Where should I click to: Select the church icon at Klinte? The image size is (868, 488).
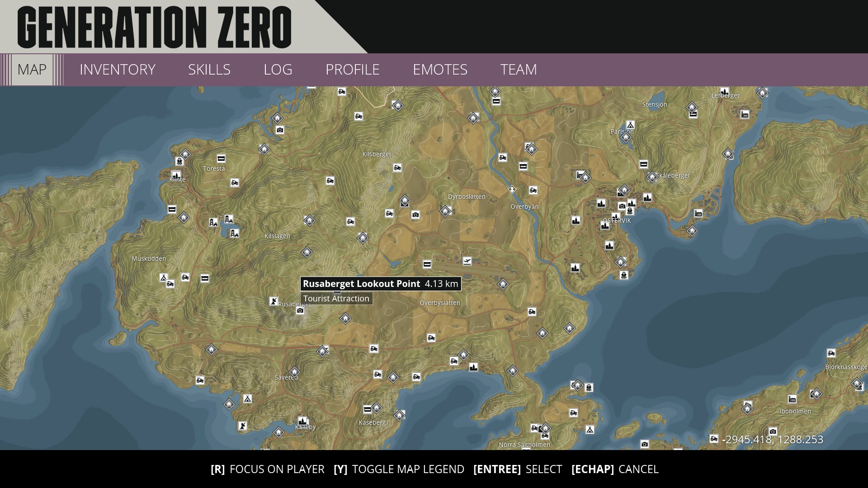click(176, 176)
